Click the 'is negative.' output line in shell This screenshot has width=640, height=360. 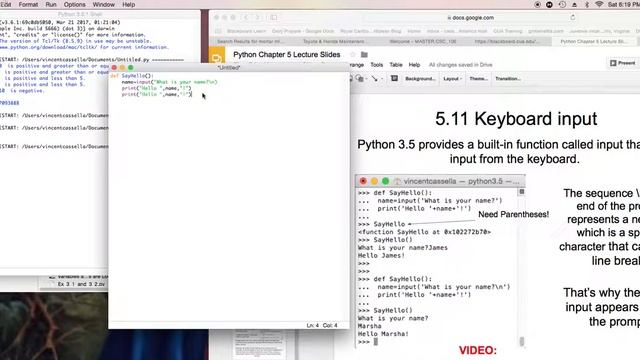click(22, 91)
